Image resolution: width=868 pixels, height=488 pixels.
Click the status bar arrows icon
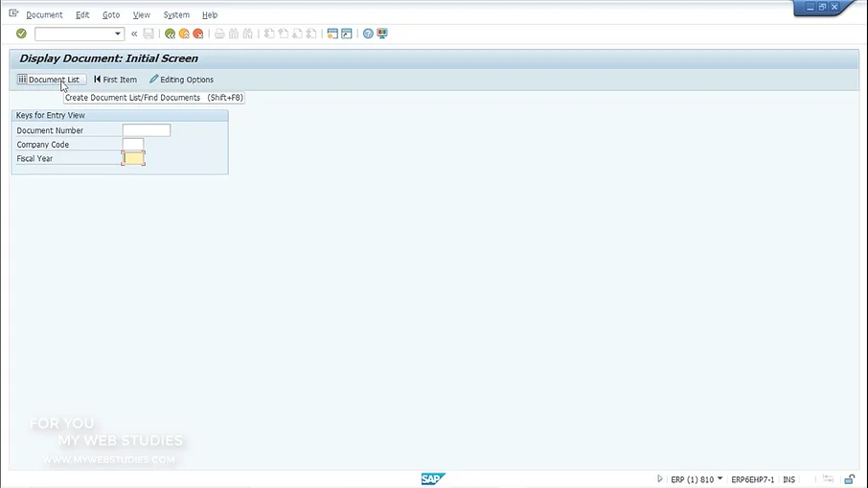[828, 479]
